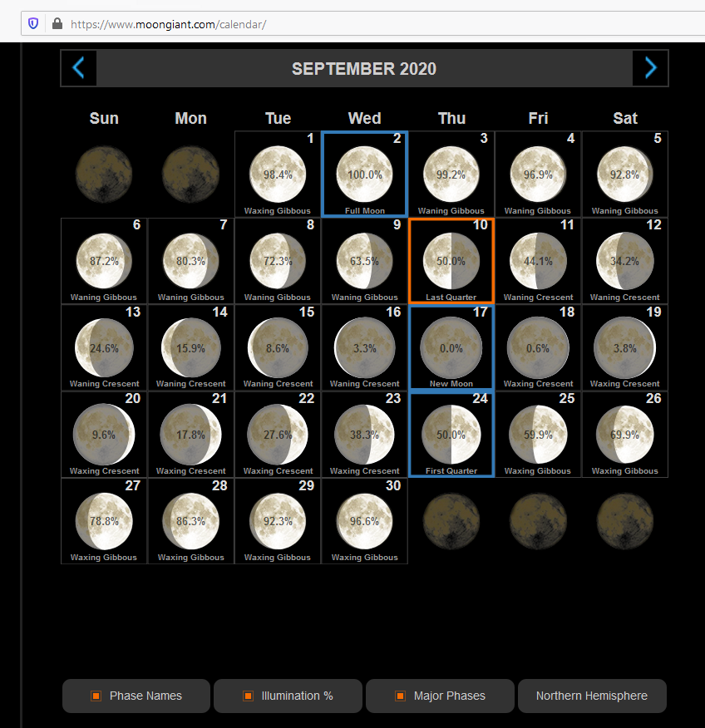The width and height of the screenshot is (705, 728).
Task: Open September 7 moon at 80.3%
Action: 191,261
